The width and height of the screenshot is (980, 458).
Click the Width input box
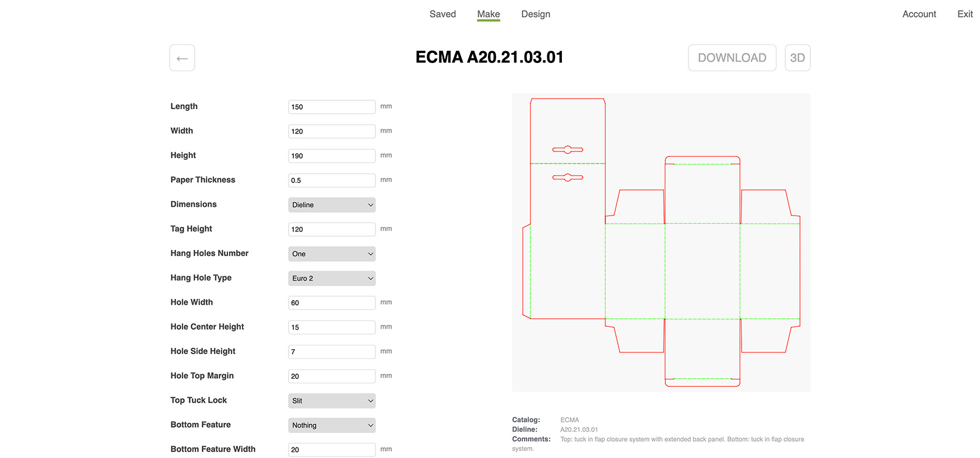331,131
